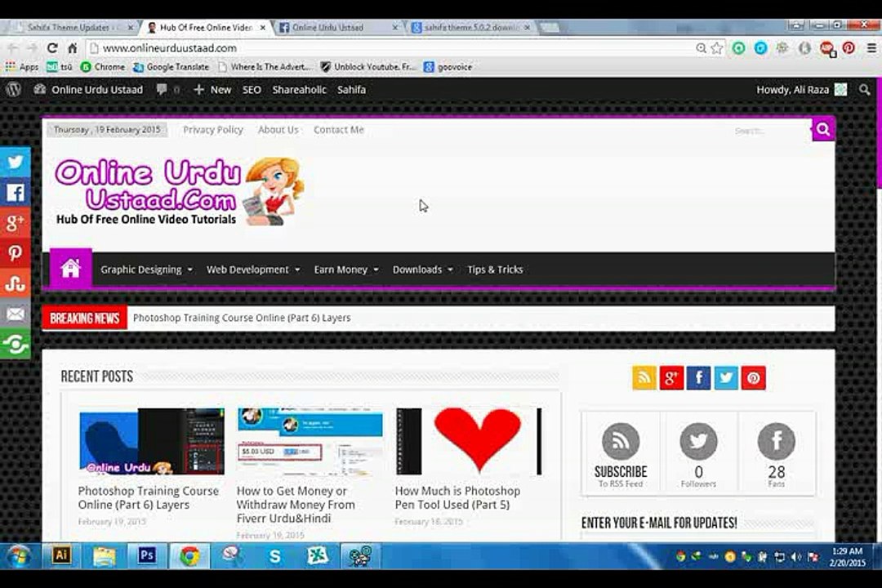Click the Pinterest share icon in the left sidebar
The width and height of the screenshot is (882, 588).
pyautogui.click(x=16, y=254)
